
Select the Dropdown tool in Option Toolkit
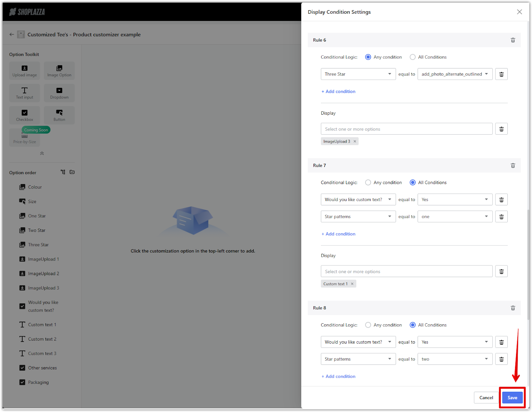point(59,93)
